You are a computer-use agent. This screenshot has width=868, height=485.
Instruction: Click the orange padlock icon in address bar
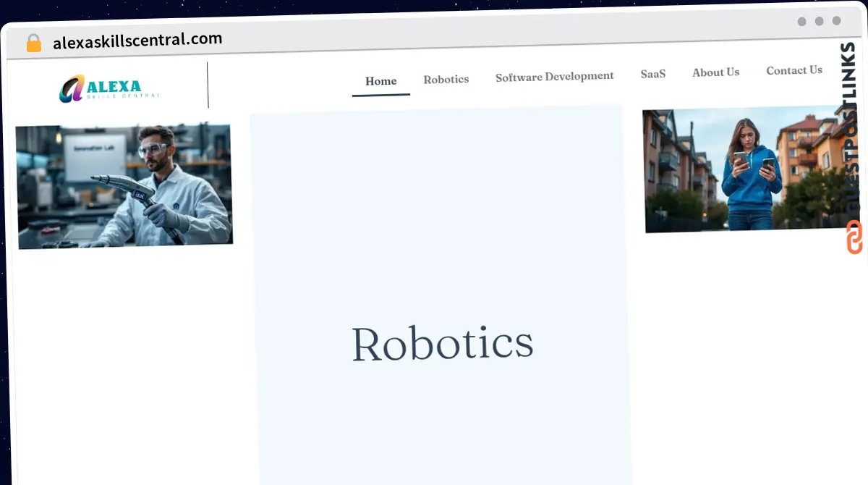pos(33,43)
